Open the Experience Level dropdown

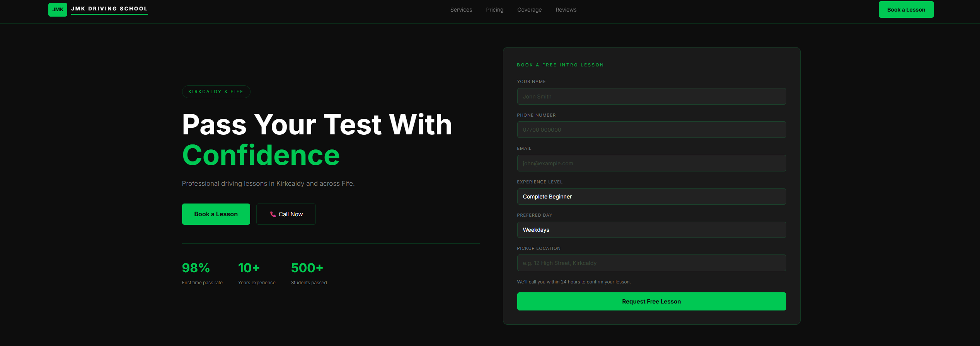651,197
